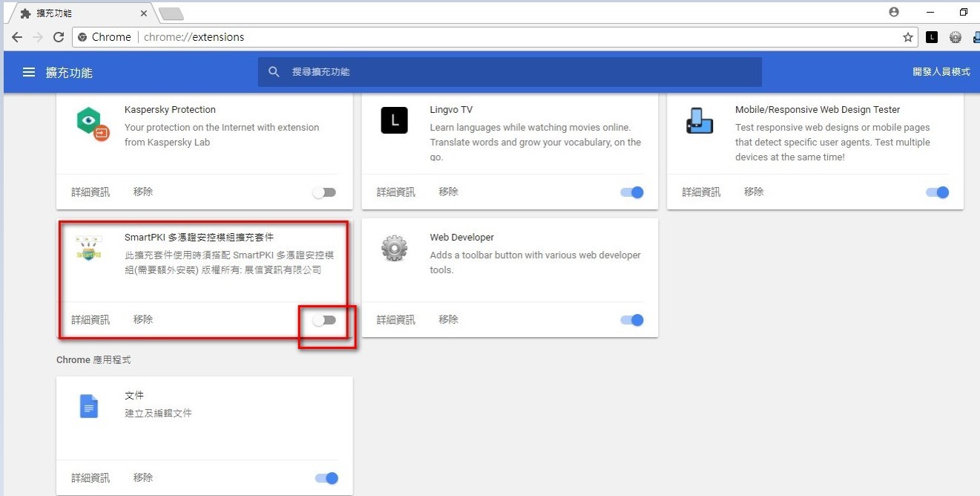Go back with the browser back arrow
980x496 pixels.
[x=17, y=37]
